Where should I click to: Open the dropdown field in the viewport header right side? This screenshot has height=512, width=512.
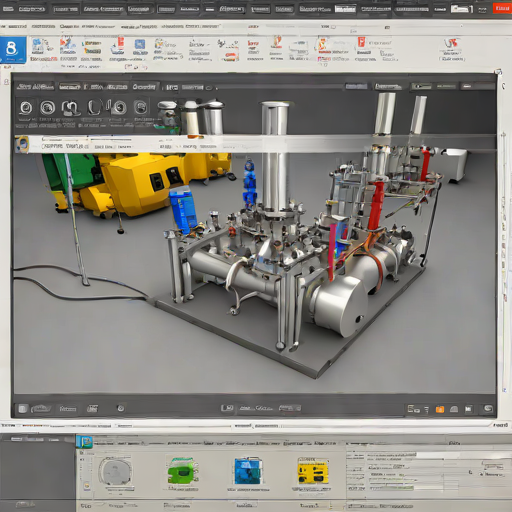click(x=388, y=87)
